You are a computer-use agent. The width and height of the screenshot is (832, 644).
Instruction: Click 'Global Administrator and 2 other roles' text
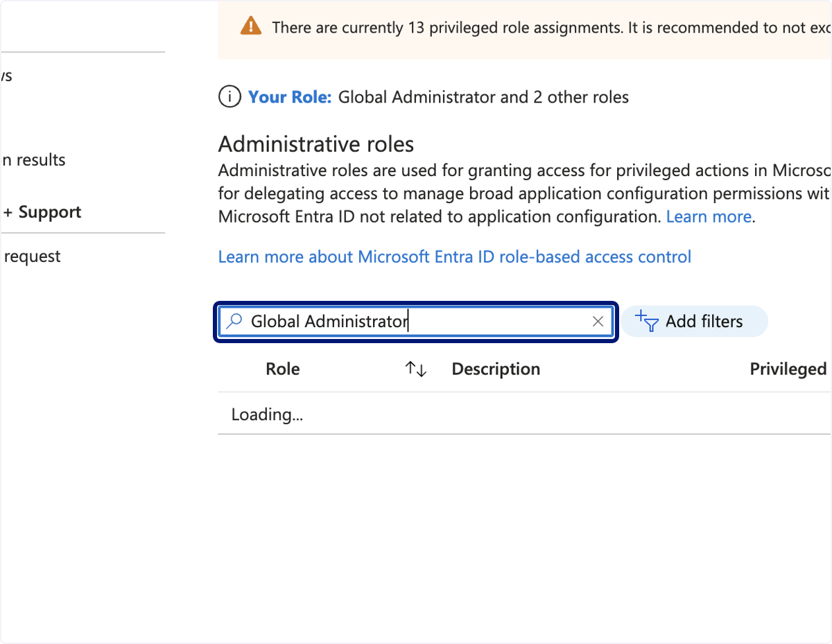(483, 97)
